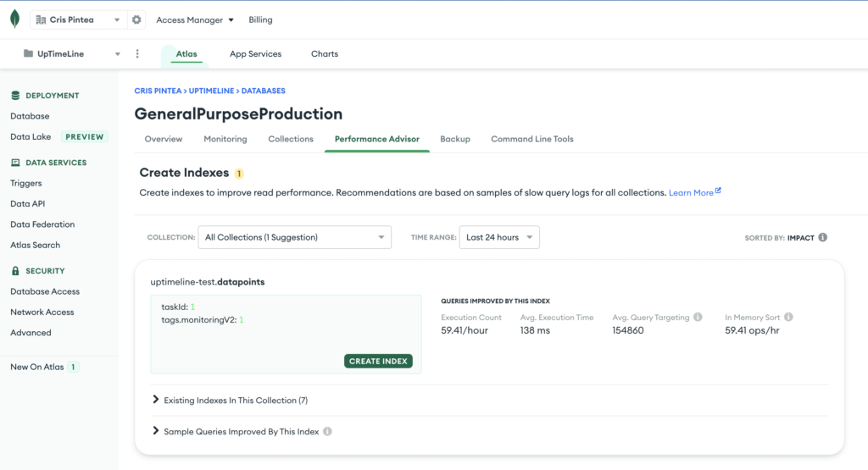The height and width of the screenshot is (470, 868).
Task: Open Advanced in sidebar
Action: pyautogui.click(x=31, y=332)
